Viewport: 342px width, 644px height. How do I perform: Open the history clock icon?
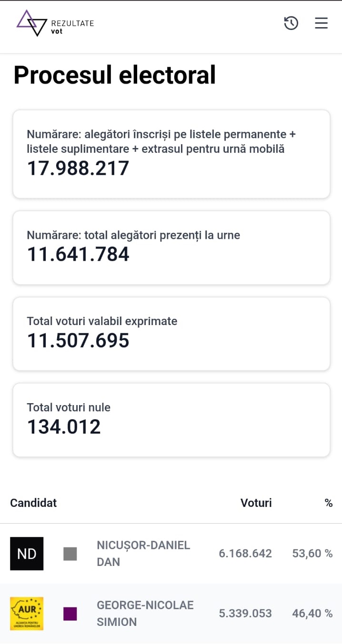(291, 23)
